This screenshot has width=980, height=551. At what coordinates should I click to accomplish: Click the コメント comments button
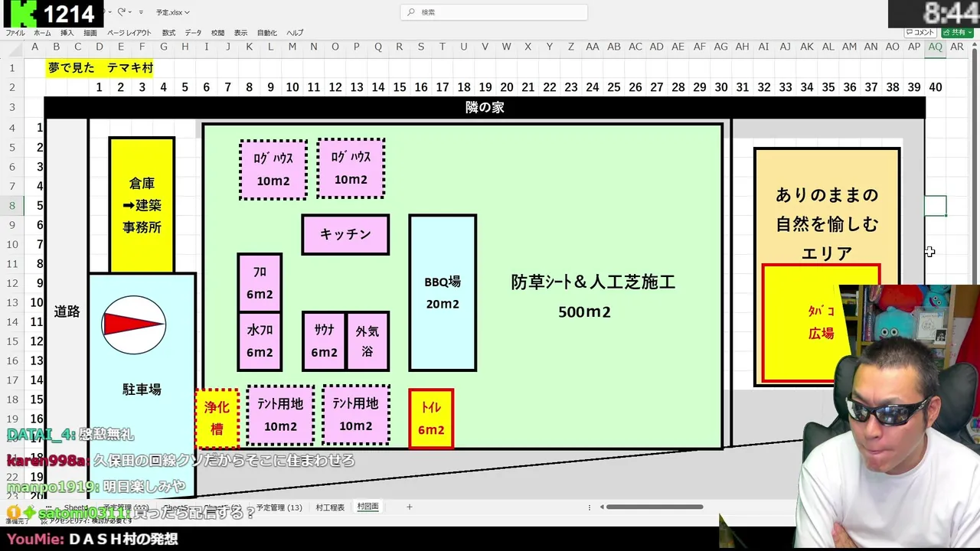pos(920,32)
